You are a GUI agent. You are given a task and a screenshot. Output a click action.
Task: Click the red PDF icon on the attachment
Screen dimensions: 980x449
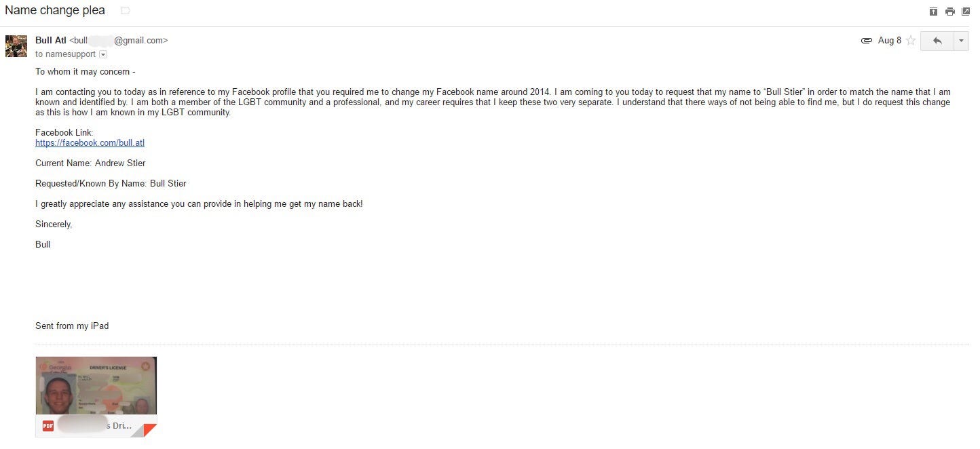click(48, 426)
